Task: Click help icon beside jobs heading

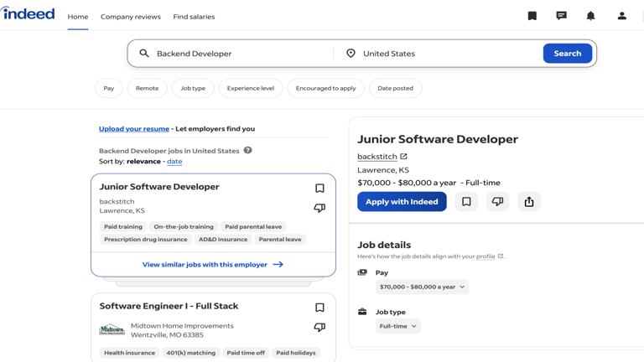Action: 247,150
